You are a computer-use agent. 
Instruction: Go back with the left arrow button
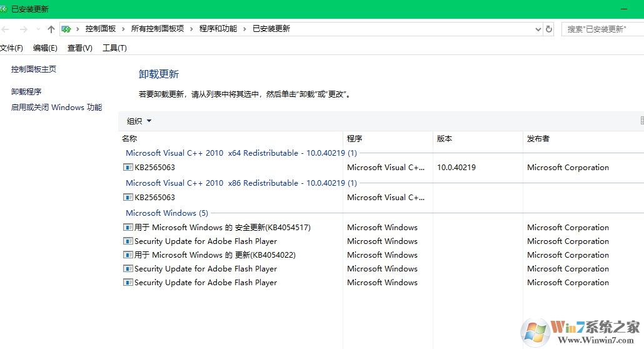5,29
